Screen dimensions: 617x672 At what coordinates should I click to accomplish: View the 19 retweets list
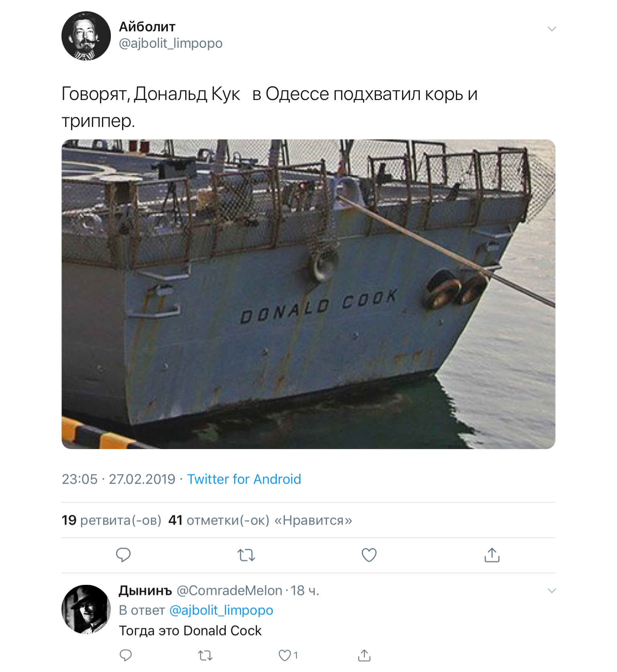(x=111, y=520)
